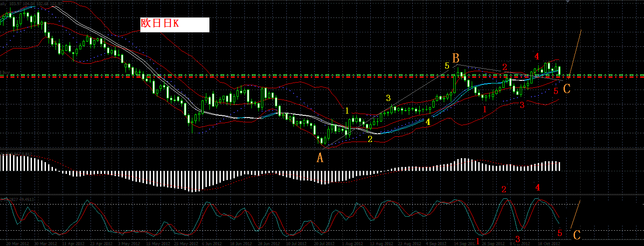
Task: Click the 10 Jul 2012 date label
Action: [297, 244]
